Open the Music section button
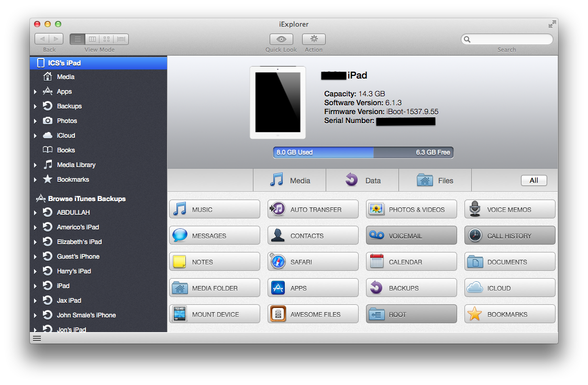This screenshot has height=385, width=588. 215,210
